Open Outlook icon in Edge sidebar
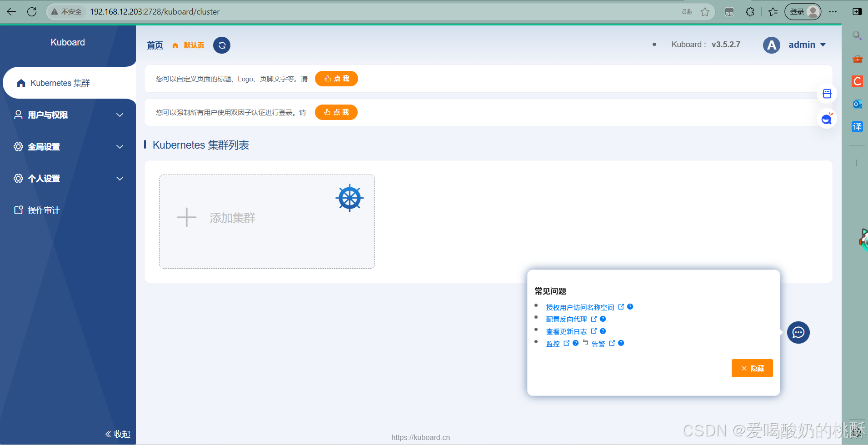 click(x=857, y=104)
